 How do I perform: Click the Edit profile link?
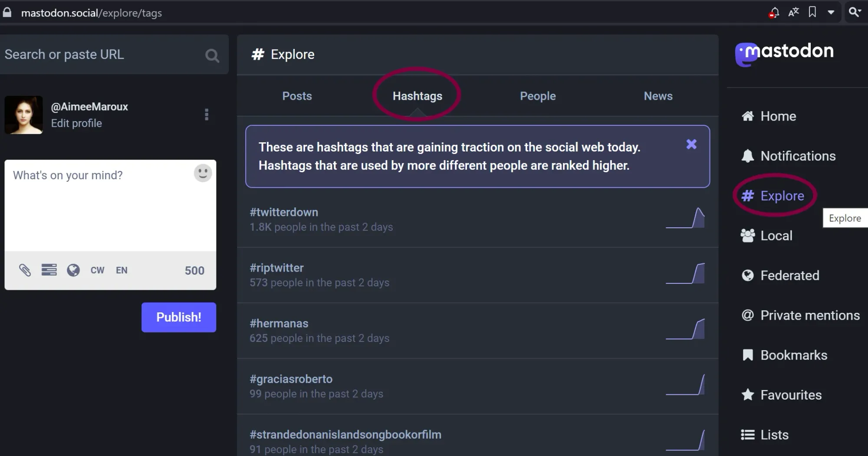pyautogui.click(x=76, y=123)
